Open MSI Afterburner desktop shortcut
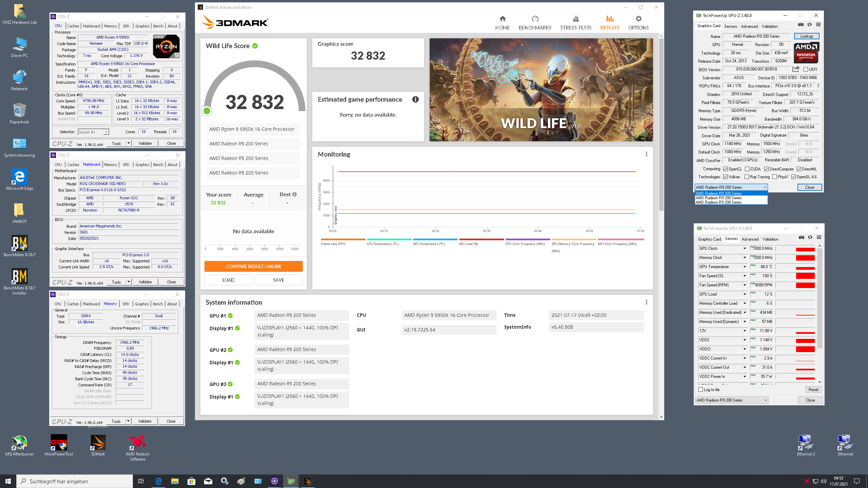Viewport: 868px width, 488px height. [20, 445]
